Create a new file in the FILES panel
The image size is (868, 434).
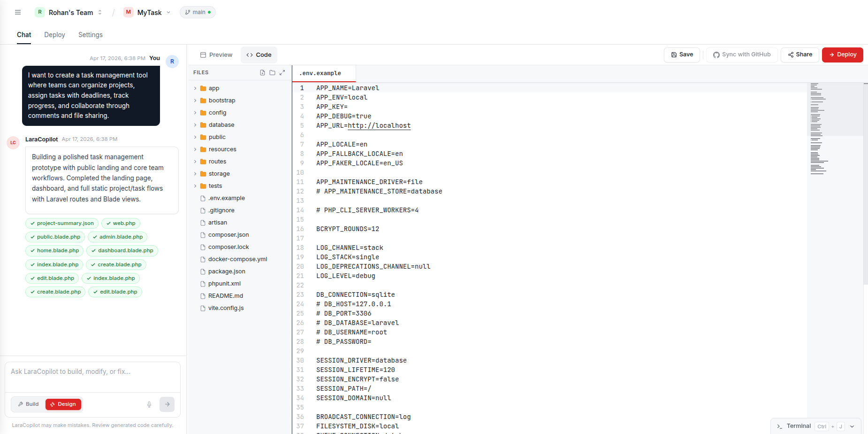262,72
